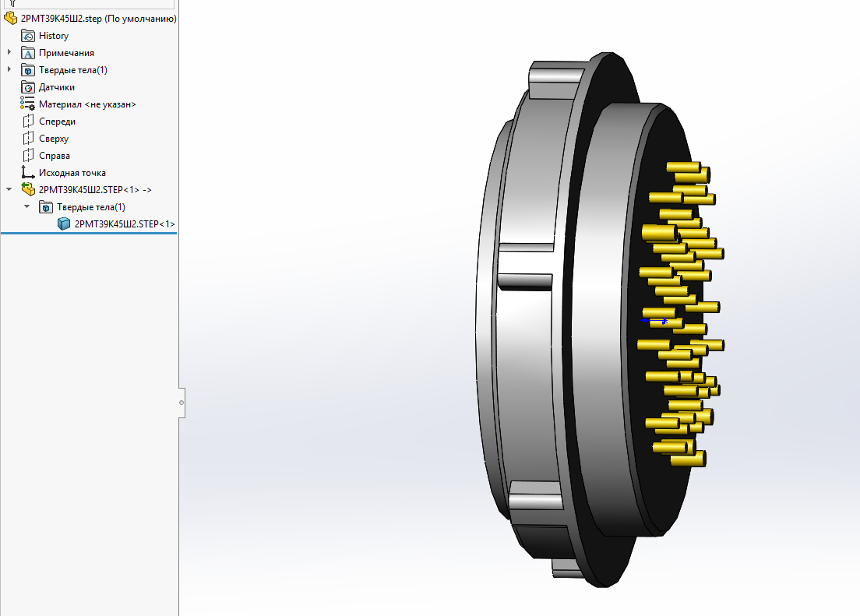Image resolution: width=860 pixels, height=616 pixels.
Task: Click the blue origin marker on the model
Action: tap(654, 320)
